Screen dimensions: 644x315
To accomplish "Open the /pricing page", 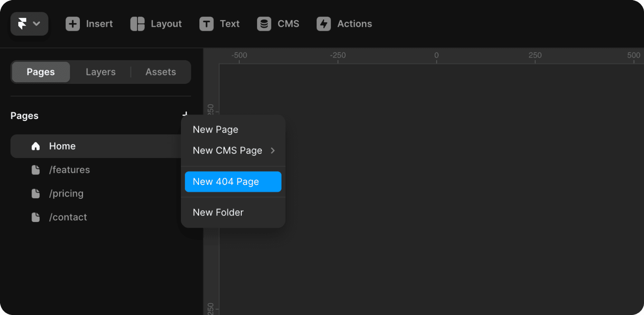I will pos(66,194).
